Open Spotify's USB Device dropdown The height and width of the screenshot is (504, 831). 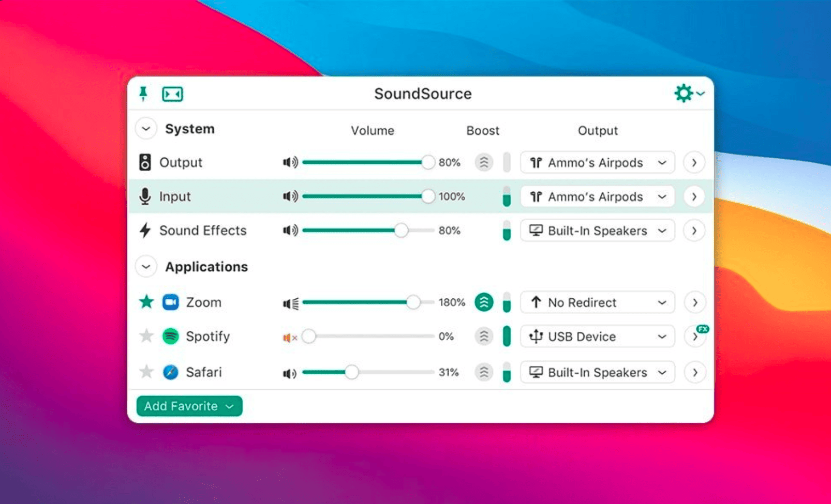[x=598, y=337]
